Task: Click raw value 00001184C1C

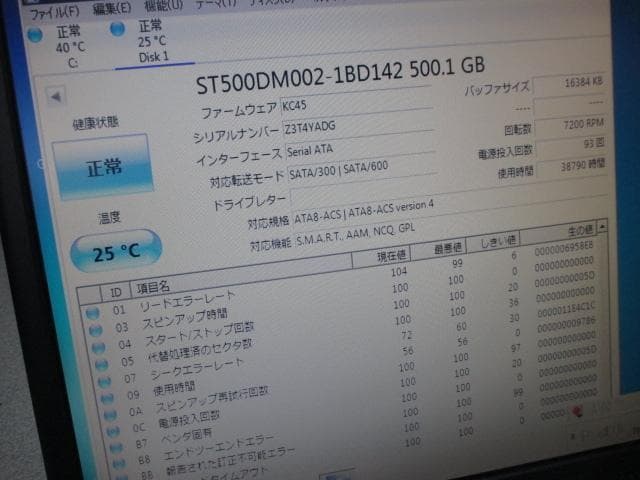Action: [x=567, y=309]
